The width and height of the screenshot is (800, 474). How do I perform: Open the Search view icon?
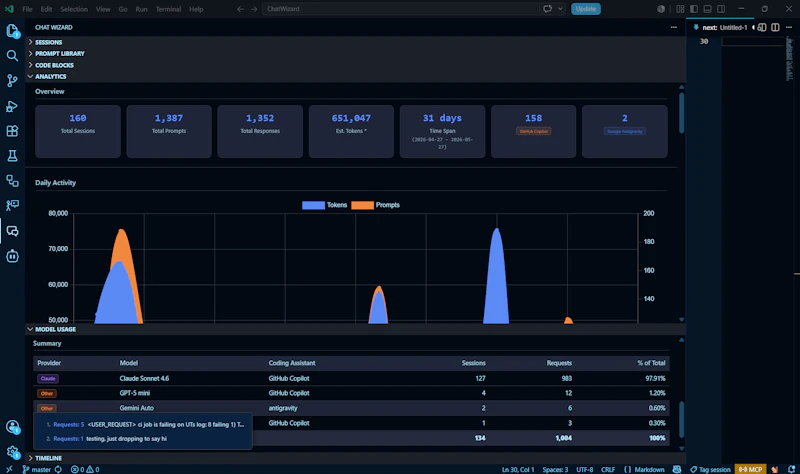coord(12,56)
